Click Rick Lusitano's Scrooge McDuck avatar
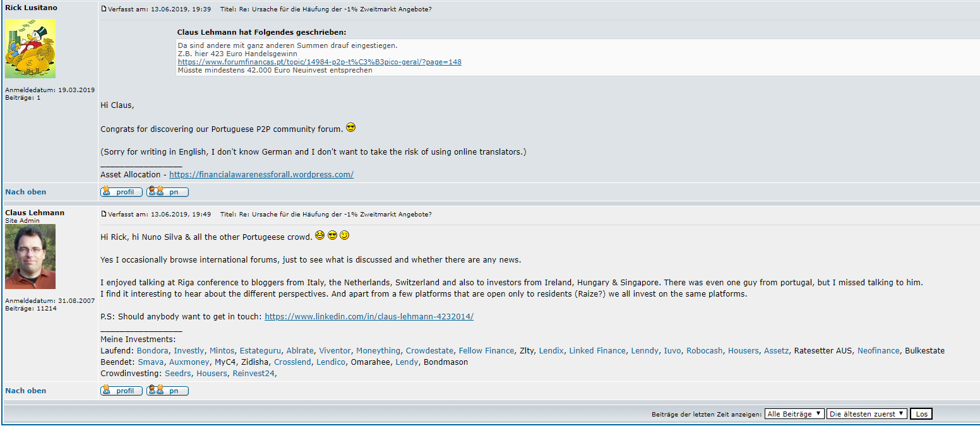The width and height of the screenshot is (980, 426). coord(30,49)
